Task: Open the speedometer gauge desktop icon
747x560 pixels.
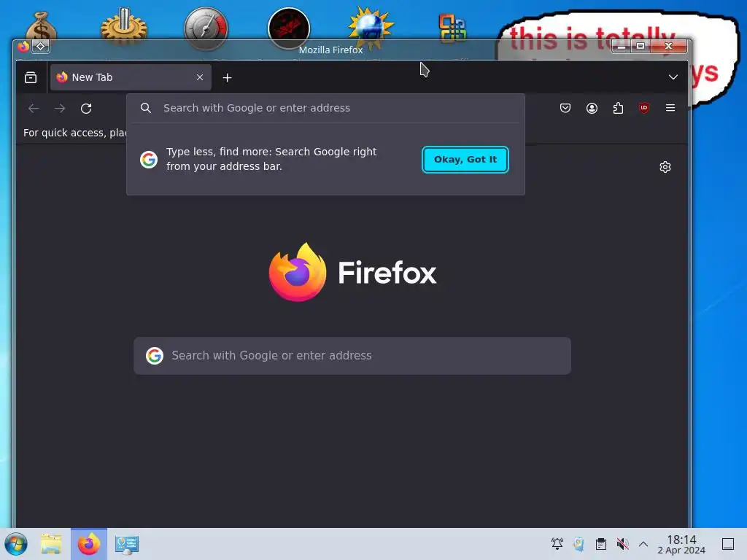Action: click(x=206, y=28)
